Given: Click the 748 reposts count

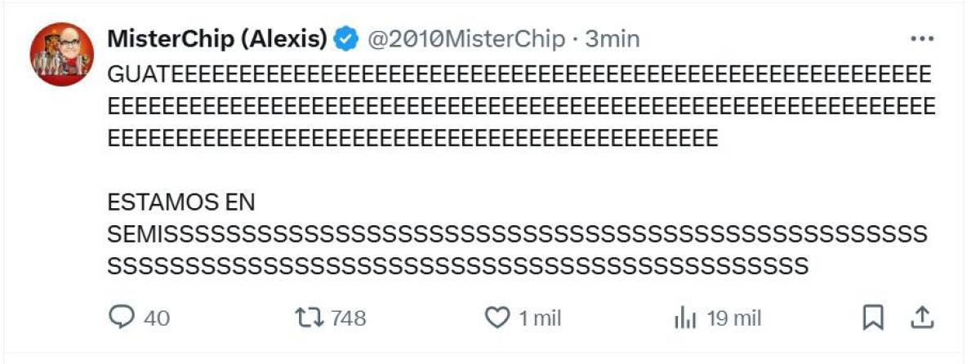Looking at the screenshot, I should (349, 318).
